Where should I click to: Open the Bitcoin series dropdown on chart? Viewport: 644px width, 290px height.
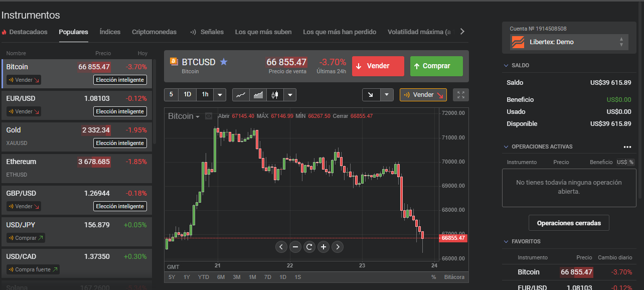point(184,116)
